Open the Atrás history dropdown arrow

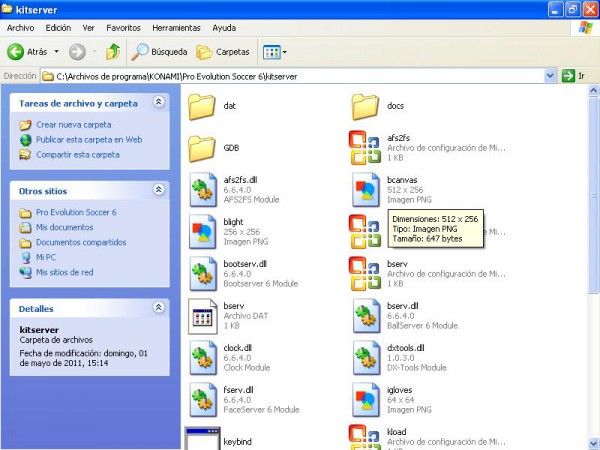coord(56,51)
